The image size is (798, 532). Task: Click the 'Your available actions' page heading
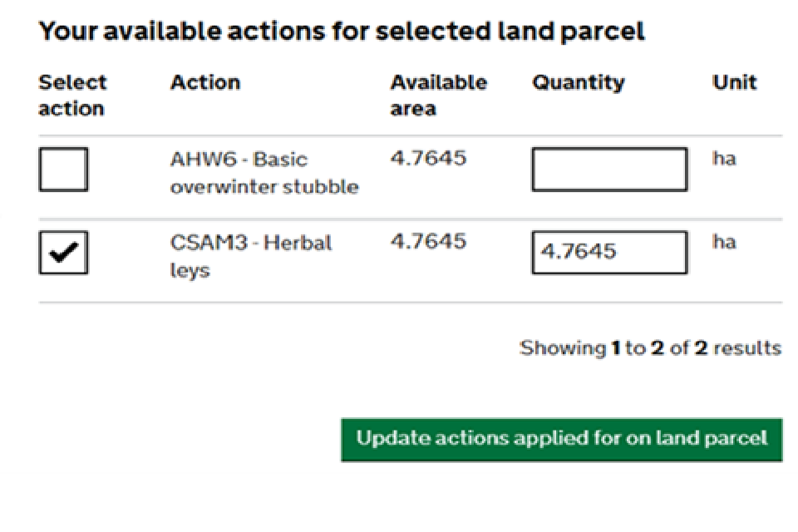pyautogui.click(x=342, y=32)
